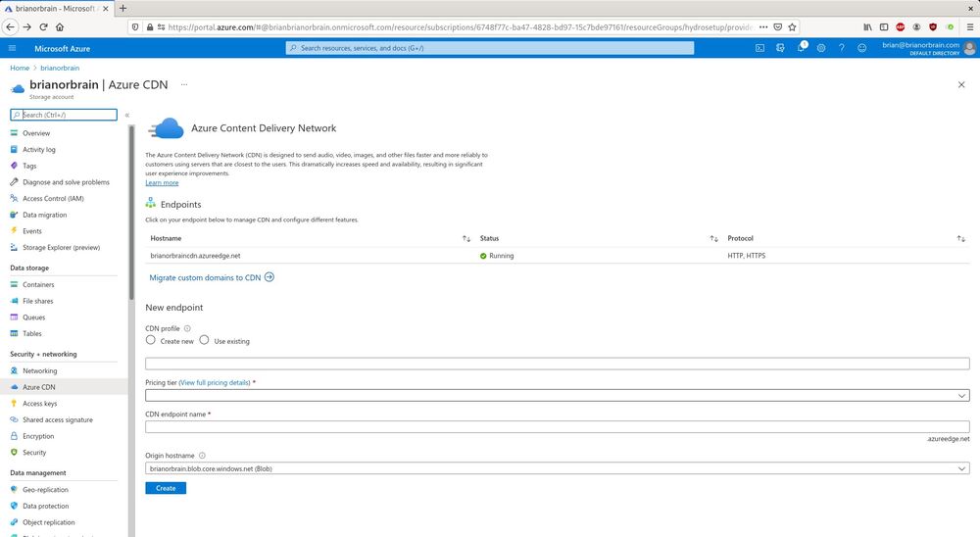Click the CDN endpoint name field
Viewport: 980px width, 537px height.
point(557,426)
